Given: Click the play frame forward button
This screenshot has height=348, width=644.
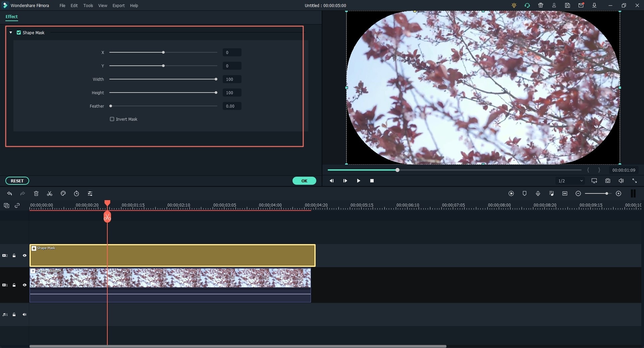Looking at the screenshot, I should click(345, 181).
